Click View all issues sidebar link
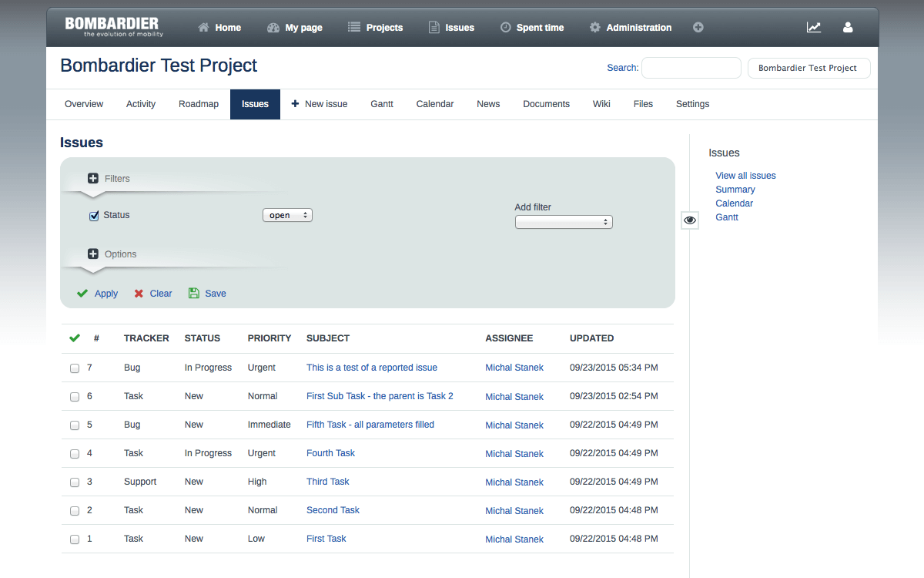Viewport: 924px width, 578px height. (x=746, y=176)
